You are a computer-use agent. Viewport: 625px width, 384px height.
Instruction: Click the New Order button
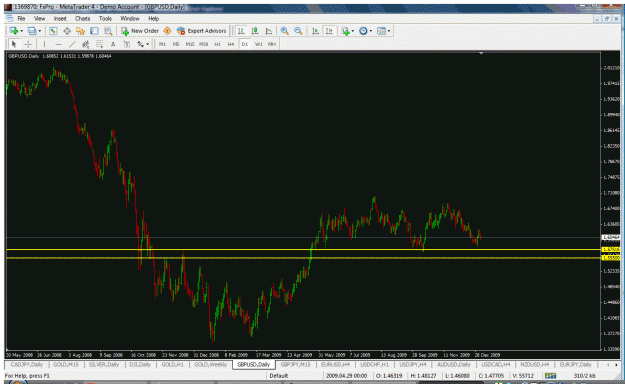coord(140,31)
